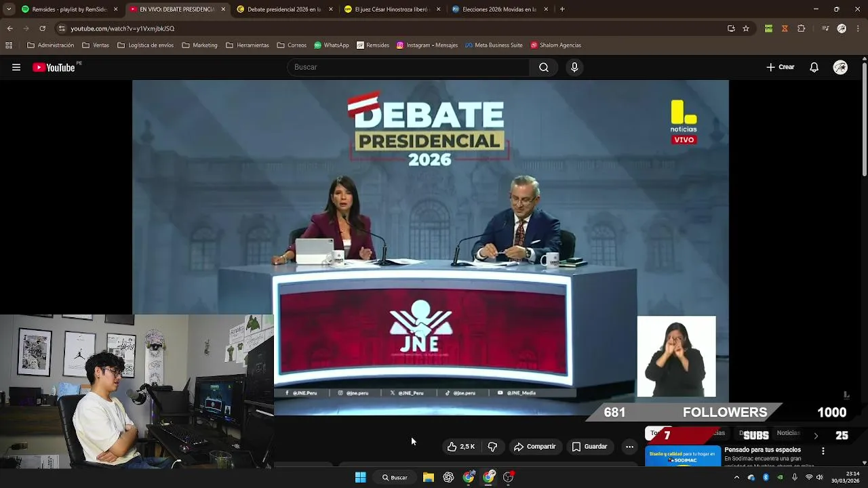Open Shalom Agencias bookmark

point(556,45)
